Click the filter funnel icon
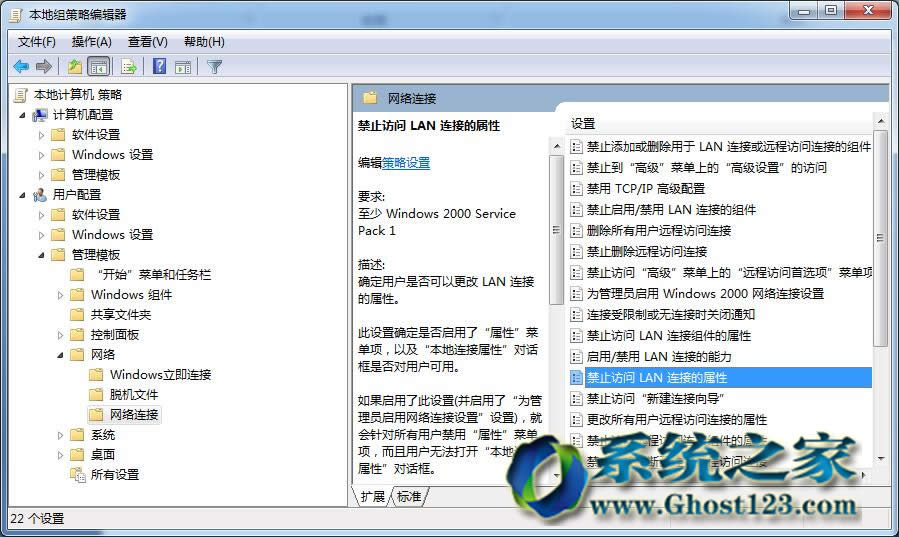Viewport: 899px width, 537px height. point(214,66)
